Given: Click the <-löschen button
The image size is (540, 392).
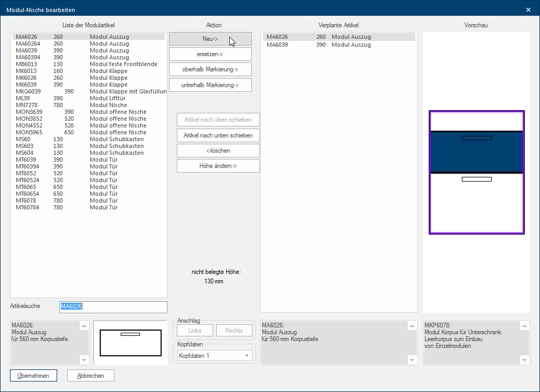Looking at the screenshot, I should point(218,151).
